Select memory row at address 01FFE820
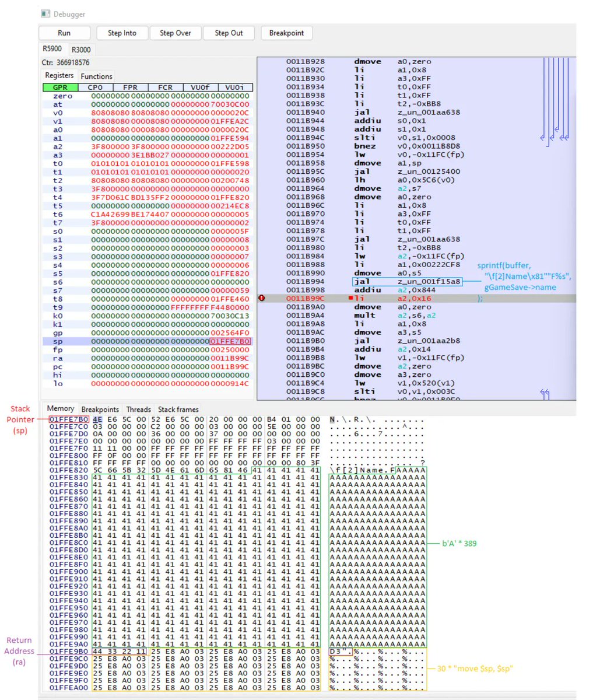The height and width of the screenshot is (700, 593). click(x=237, y=470)
